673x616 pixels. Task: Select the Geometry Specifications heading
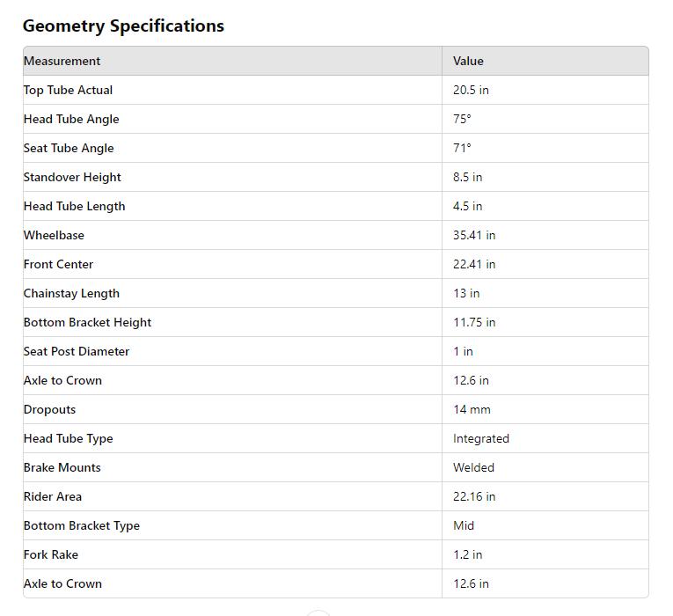123,26
